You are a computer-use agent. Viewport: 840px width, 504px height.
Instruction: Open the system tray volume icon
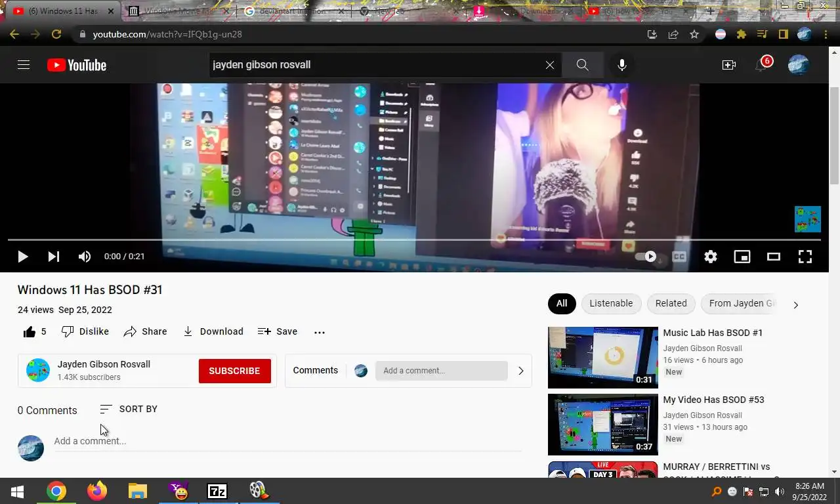click(x=780, y=492)
